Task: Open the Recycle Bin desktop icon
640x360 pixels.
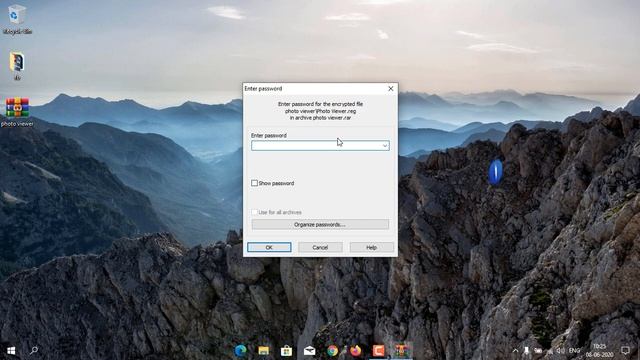Action: [x=16, y=19]
